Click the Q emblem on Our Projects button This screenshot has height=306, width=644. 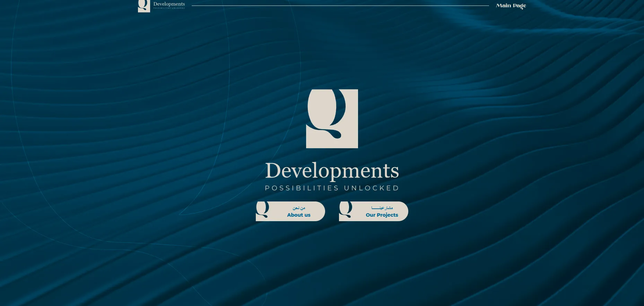click(x=346, y=210)
